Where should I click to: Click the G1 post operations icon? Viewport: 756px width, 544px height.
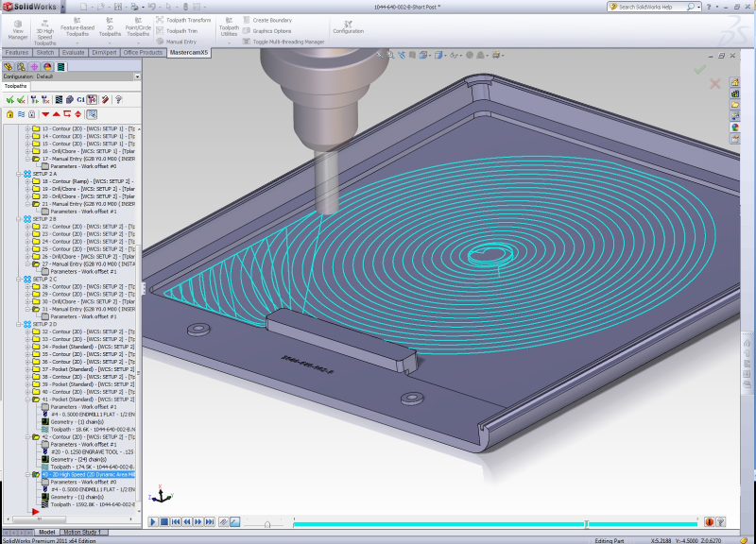80,99
